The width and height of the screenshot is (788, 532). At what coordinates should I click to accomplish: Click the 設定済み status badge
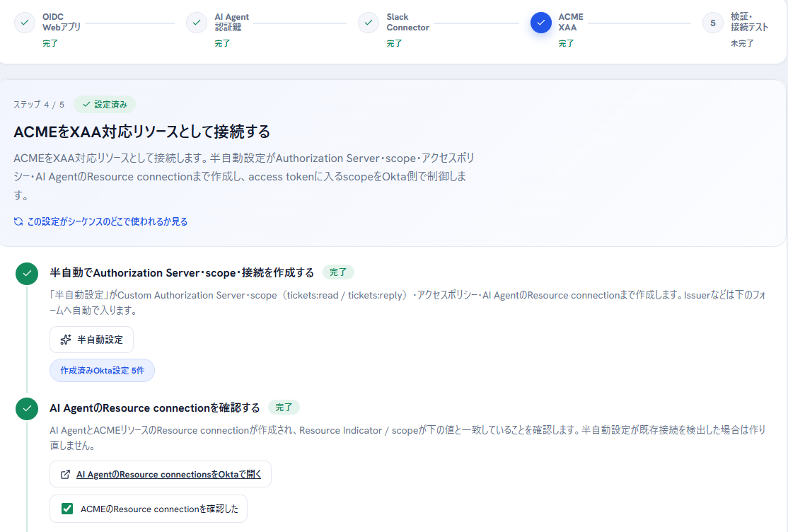point(105,104)
